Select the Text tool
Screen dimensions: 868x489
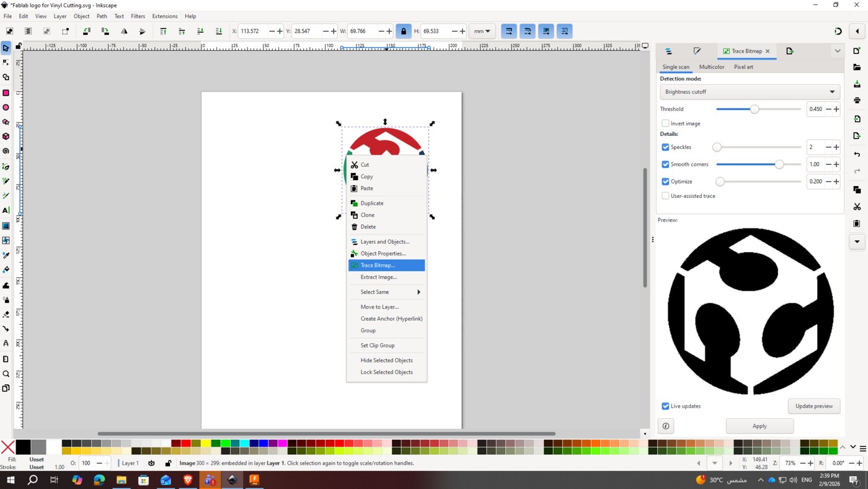tap(6, 210)
